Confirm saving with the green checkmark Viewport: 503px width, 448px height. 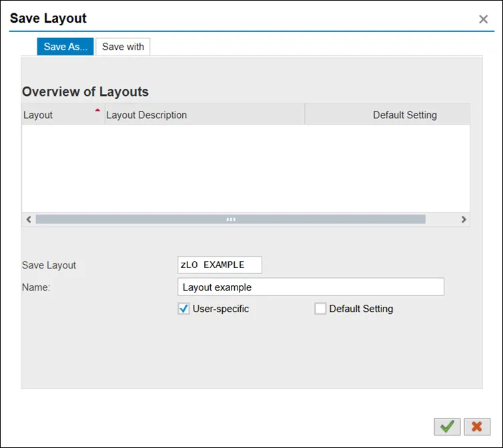[447, 427]
